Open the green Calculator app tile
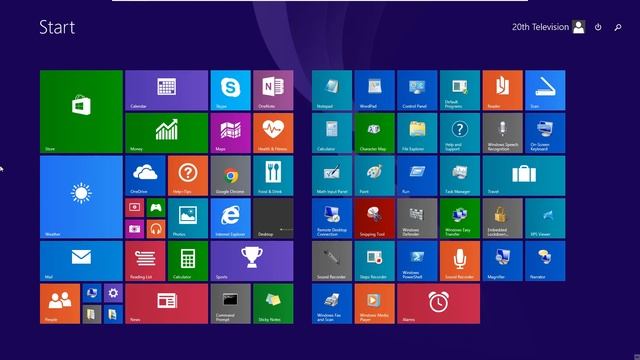 point(188,261)
